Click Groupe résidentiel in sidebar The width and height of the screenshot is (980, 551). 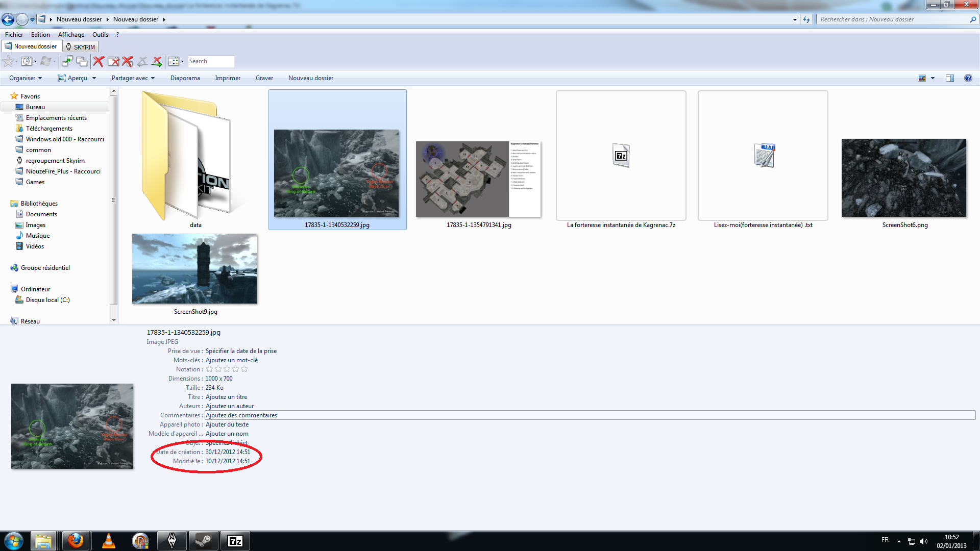click(45, 268)
